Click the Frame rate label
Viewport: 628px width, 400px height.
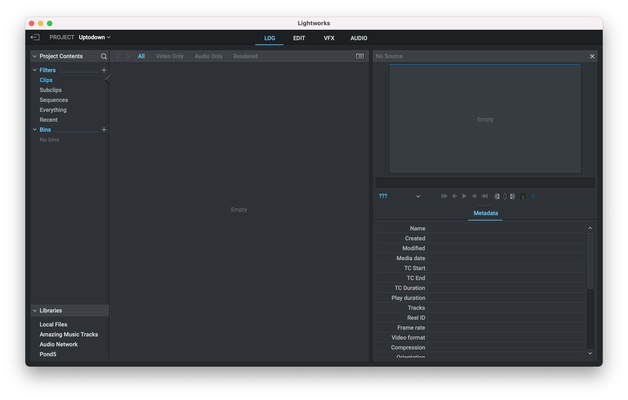tap(411, 328)
